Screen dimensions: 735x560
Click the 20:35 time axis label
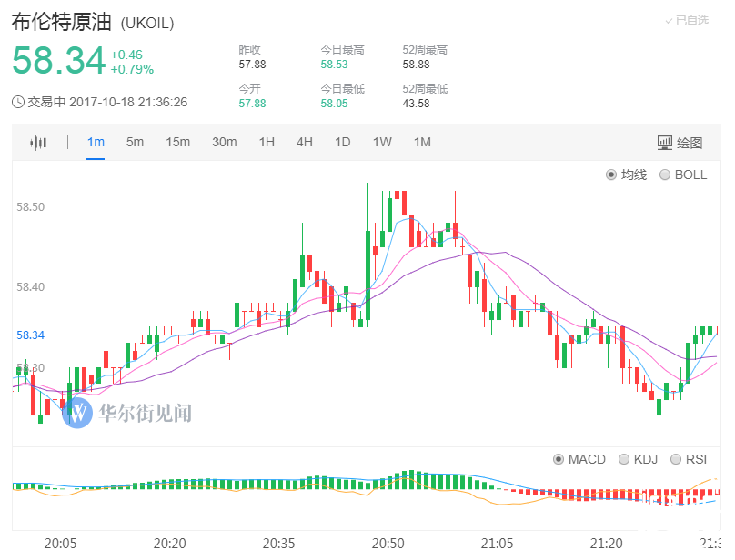pyautogui.click(x=279, y=544)
